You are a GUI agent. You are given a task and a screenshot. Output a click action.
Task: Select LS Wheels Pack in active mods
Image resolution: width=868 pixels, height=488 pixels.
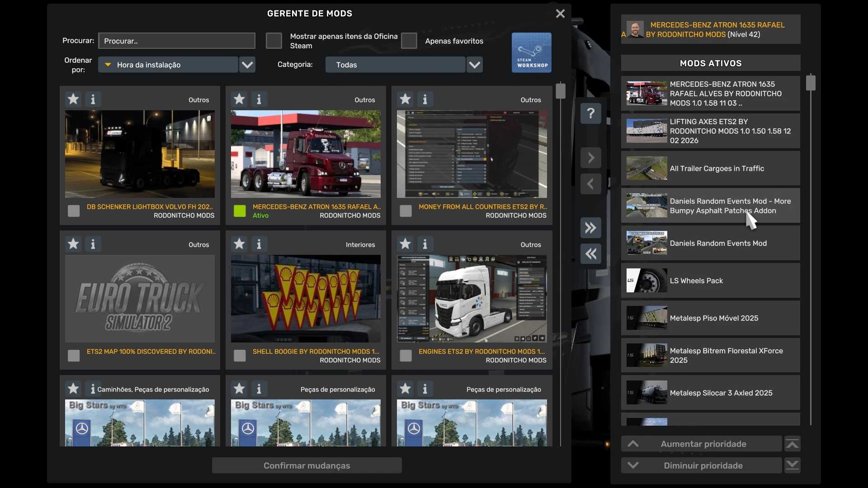tap(710, 281)
